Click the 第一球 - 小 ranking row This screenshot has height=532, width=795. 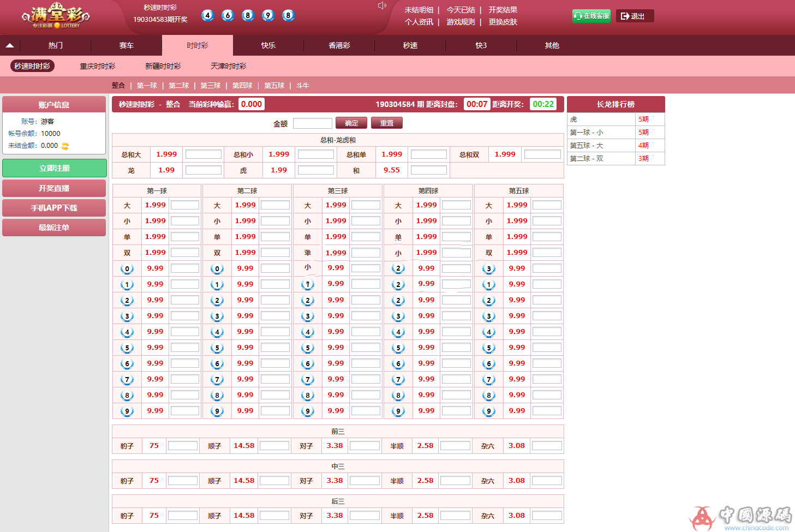(616, 133)
